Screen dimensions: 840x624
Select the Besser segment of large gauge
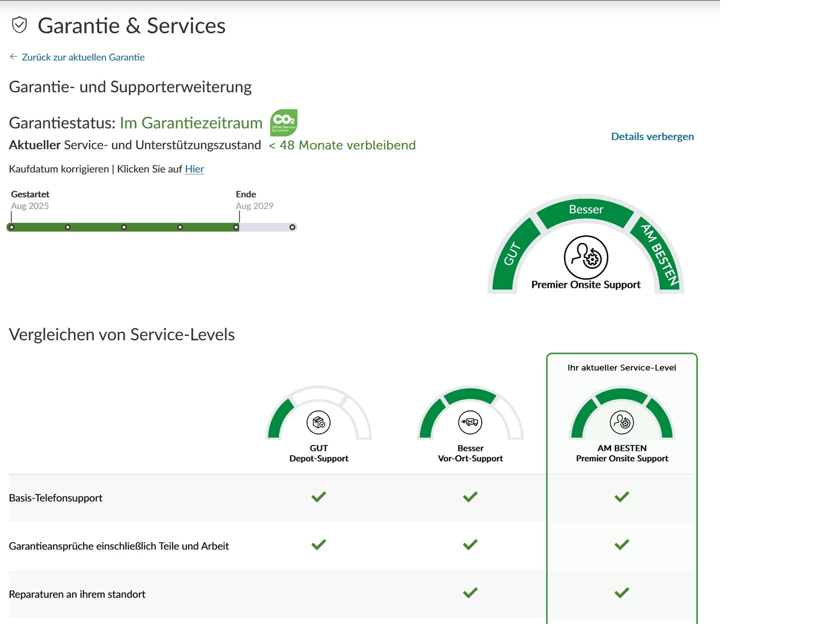pyautogui.click(x=585, y=210)
